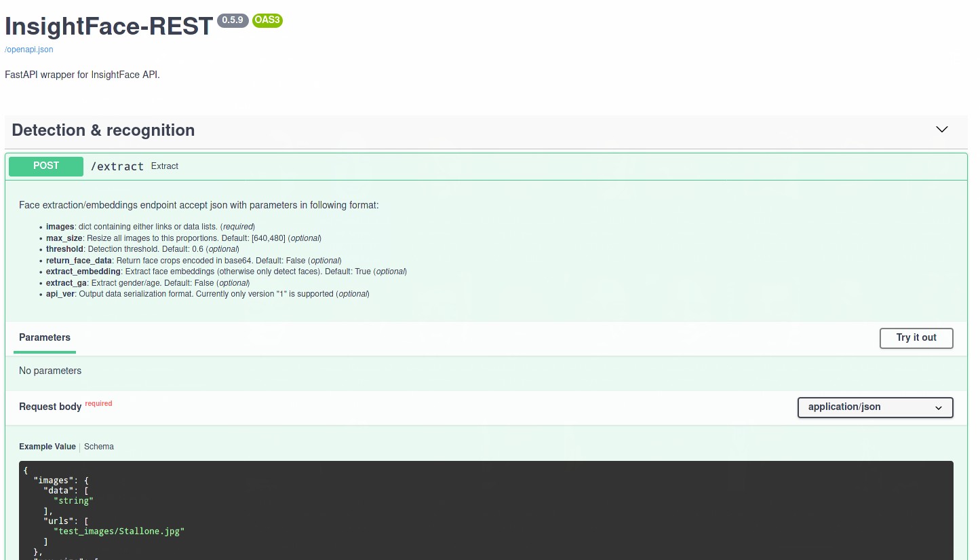Viewport: 980px width, 560px height.
Task: Click the "Face extraction/embeddings endpoint" intro sentence
Action: coord(199,205)
